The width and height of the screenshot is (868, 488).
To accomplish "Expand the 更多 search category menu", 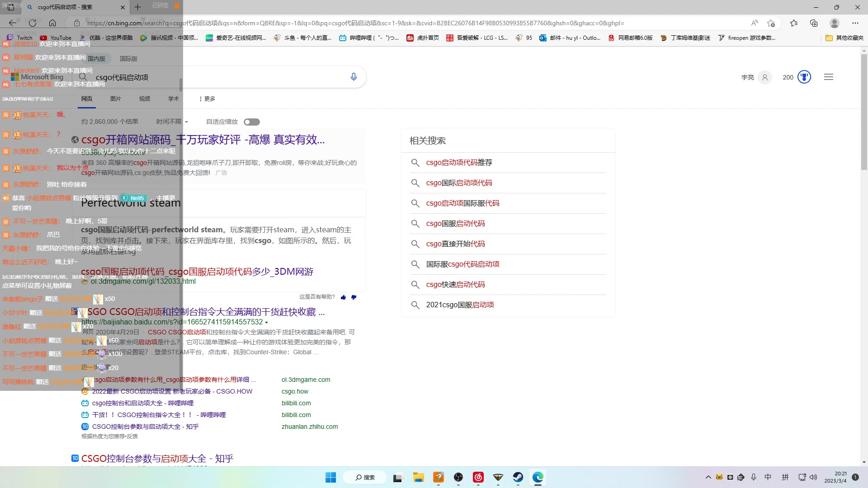I will pos(207,99).
